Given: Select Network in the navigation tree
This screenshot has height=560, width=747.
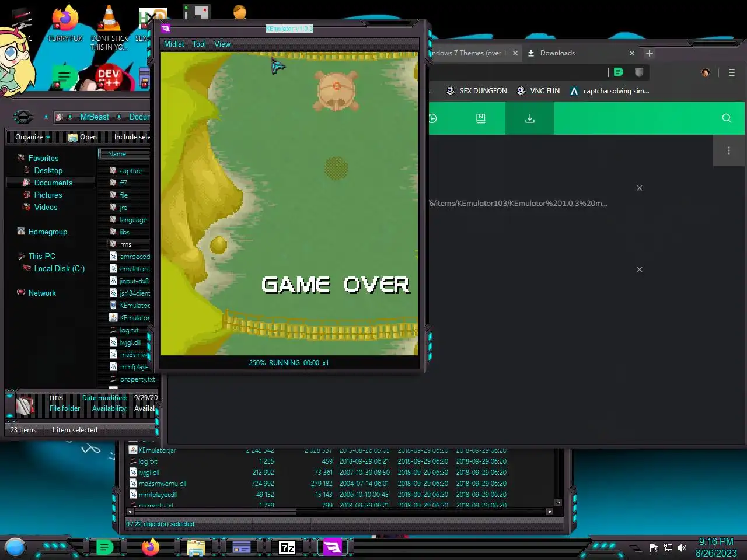Looking at the screenshot, I should (42, 293).
